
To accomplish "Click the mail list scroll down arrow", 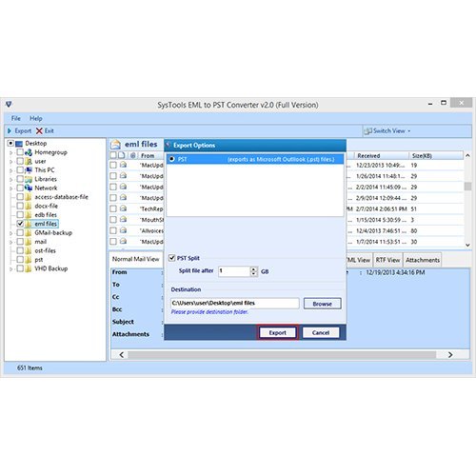I will click(467, 245).
